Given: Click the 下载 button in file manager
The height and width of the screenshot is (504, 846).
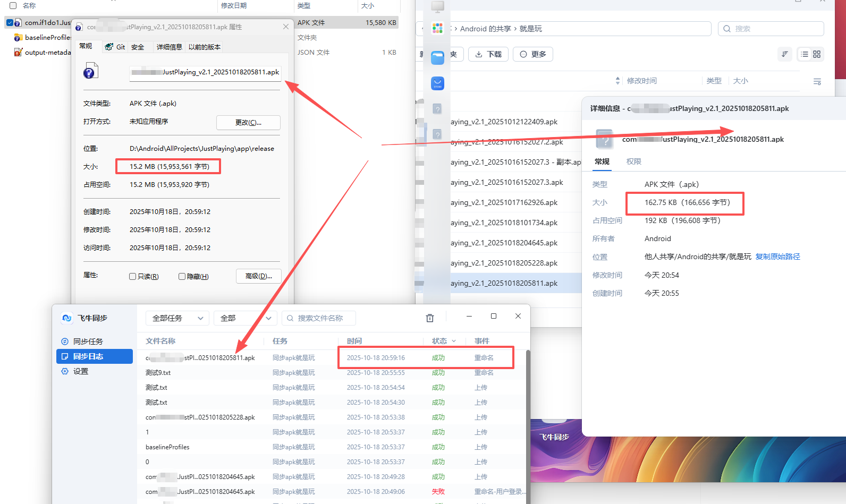Looking at the screenshot, I should 488,54.
